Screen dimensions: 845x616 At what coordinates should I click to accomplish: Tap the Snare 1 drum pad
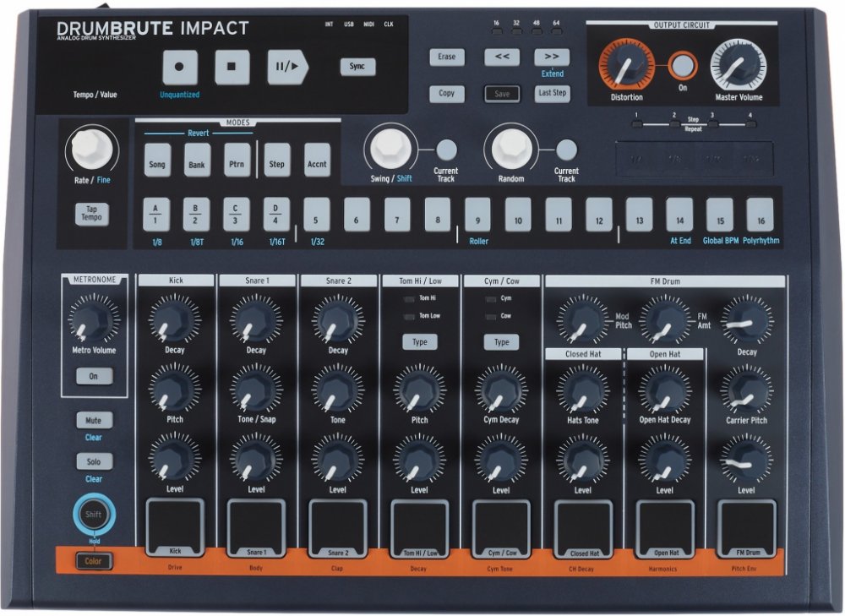(x=256, y=525)
